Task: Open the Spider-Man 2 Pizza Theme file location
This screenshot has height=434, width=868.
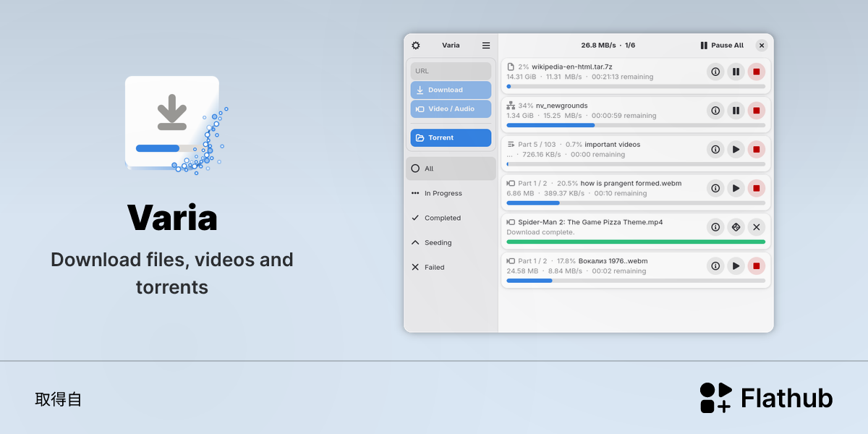Action: pos(736,227)
